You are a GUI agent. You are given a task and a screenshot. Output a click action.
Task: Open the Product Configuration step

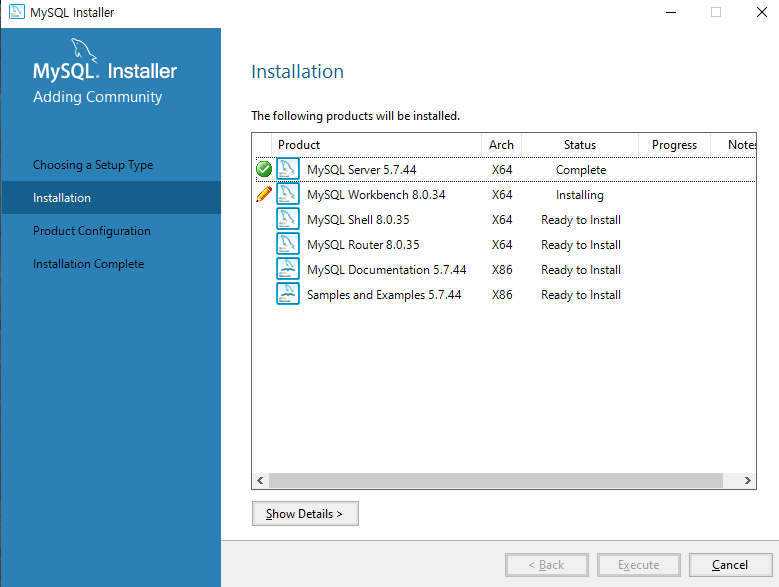pyautogui.click(x=92, y=231)
